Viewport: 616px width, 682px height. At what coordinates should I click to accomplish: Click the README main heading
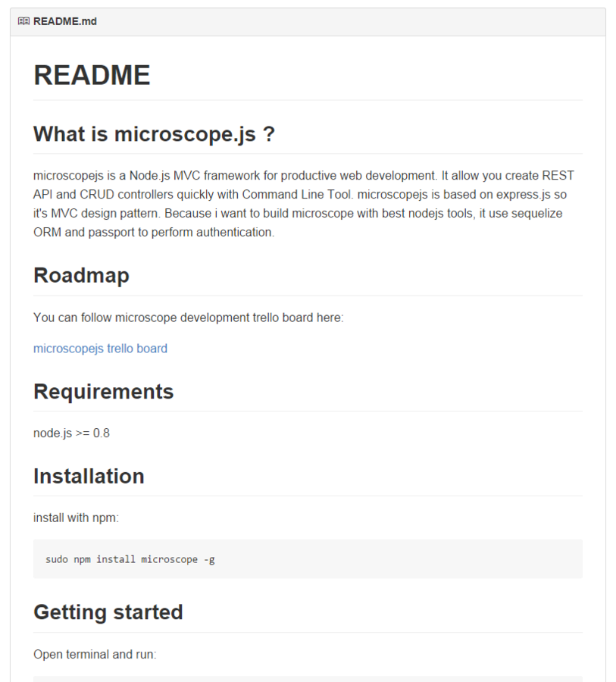tap(92, 75)
